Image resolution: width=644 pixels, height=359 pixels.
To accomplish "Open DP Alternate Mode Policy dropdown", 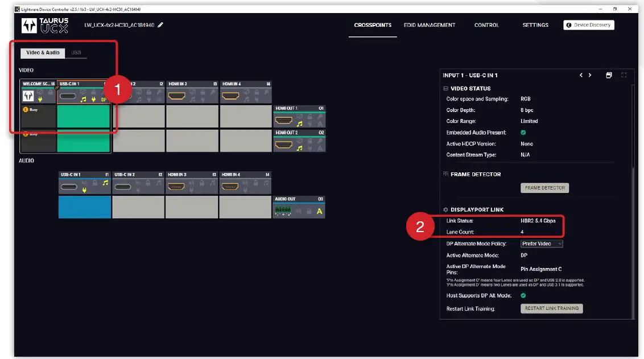I will coord(542,244).
